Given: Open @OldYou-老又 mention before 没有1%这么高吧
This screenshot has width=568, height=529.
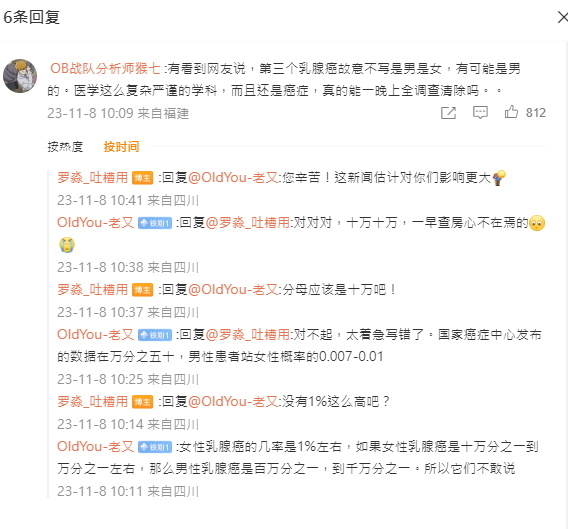Looking at the screenshot, I should click(233, 401).
